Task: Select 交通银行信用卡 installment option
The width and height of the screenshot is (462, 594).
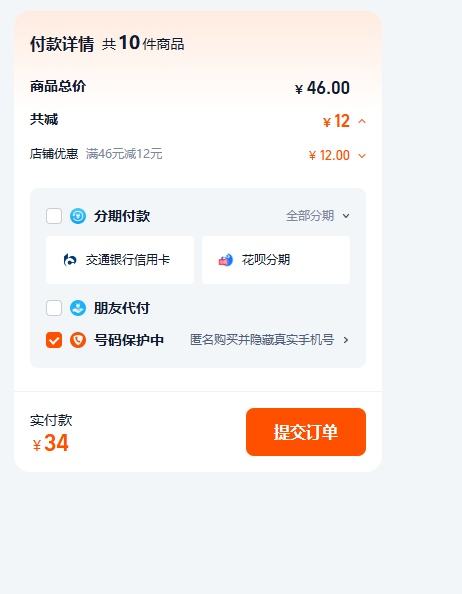Action: point(120,260)
